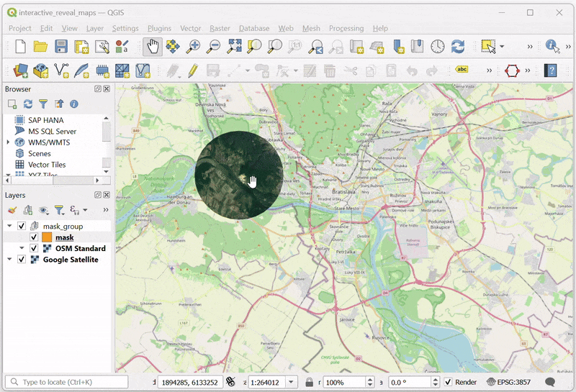The width and height of the screenshot is (576, 392).
Task: Click the Filter Browser icon
Action: pos(43,104)
